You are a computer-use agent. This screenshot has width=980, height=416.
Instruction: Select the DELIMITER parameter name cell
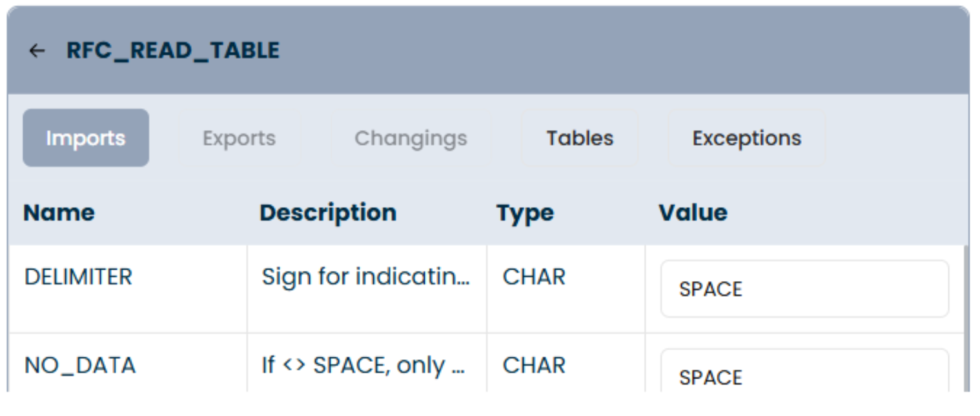tap(78, 277)
